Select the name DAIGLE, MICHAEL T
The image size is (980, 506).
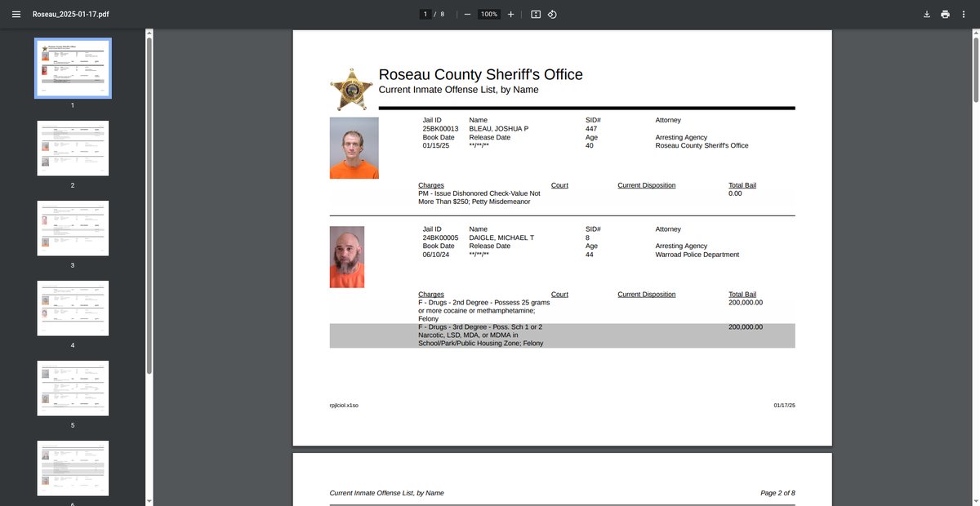(501, 237)
